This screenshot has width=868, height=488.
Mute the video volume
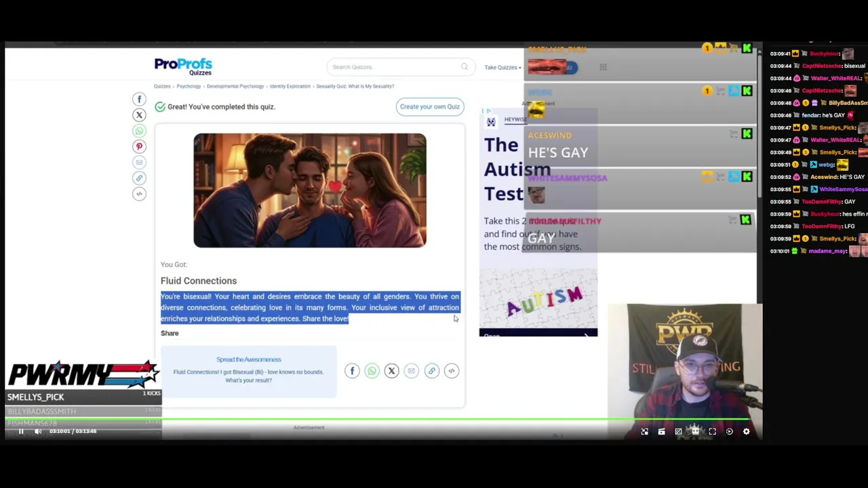(x=38, y=431)
